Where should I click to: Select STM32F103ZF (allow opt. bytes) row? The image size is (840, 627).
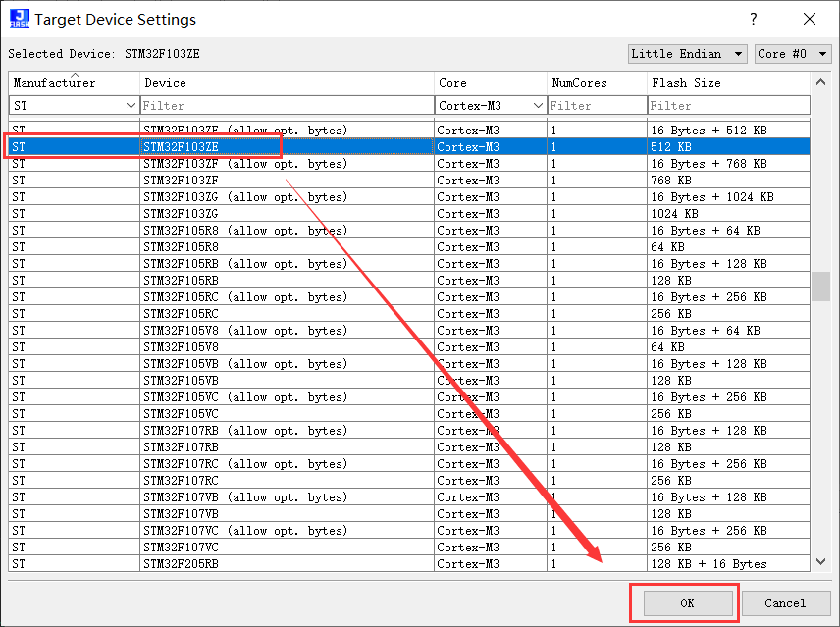tap(409, 163)
